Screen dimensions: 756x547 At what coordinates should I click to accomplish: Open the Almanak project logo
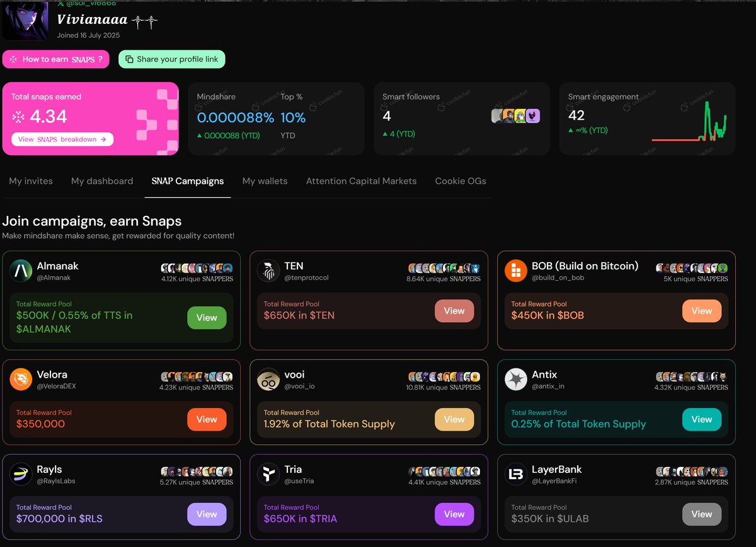pos(21,271)
